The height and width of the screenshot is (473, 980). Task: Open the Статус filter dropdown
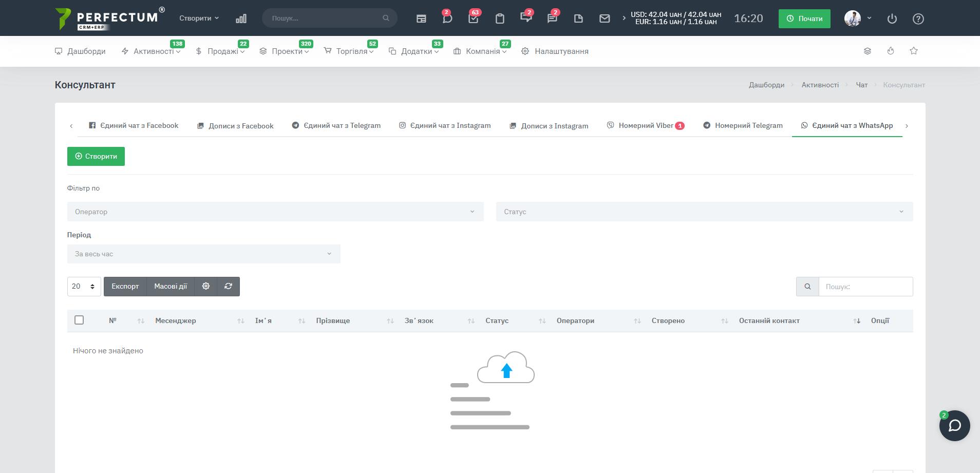pos(704,212)
